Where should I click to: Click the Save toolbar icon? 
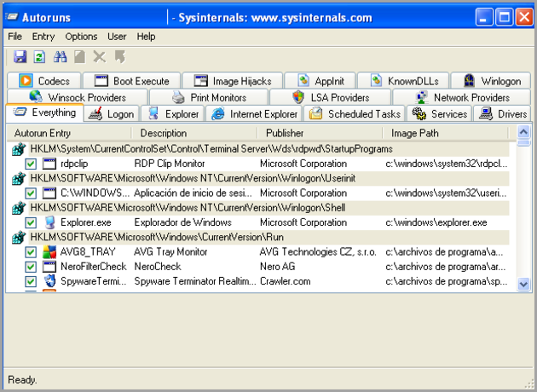pyautogui.click(x=20, y=57)
